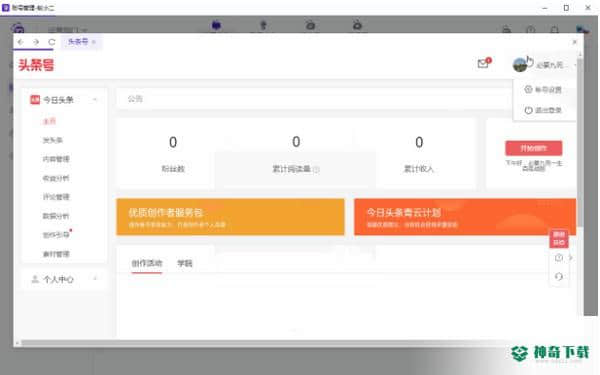This screenshot has width=600, height=375.
Task: Open the 头条号 red logo
Action: [x=37, y=65]
